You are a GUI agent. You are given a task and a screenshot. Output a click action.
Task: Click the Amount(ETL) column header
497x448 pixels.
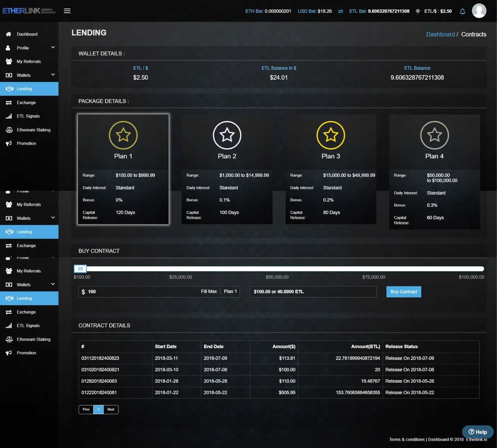tap(365, 347)
